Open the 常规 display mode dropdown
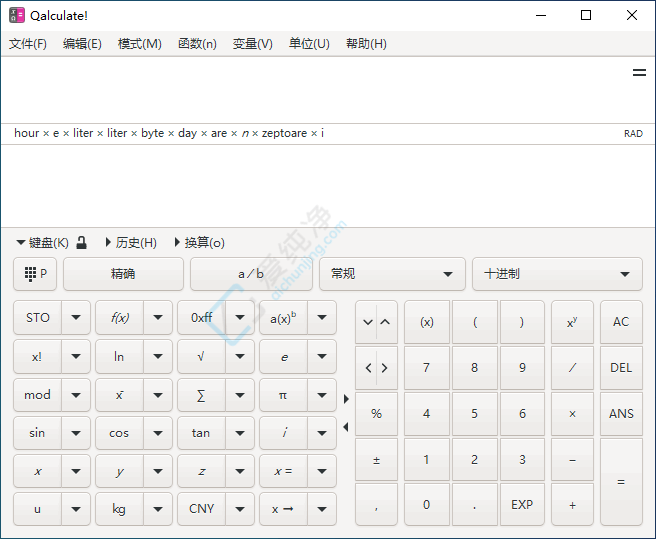656x539 pixels. (x=392, y=274)
